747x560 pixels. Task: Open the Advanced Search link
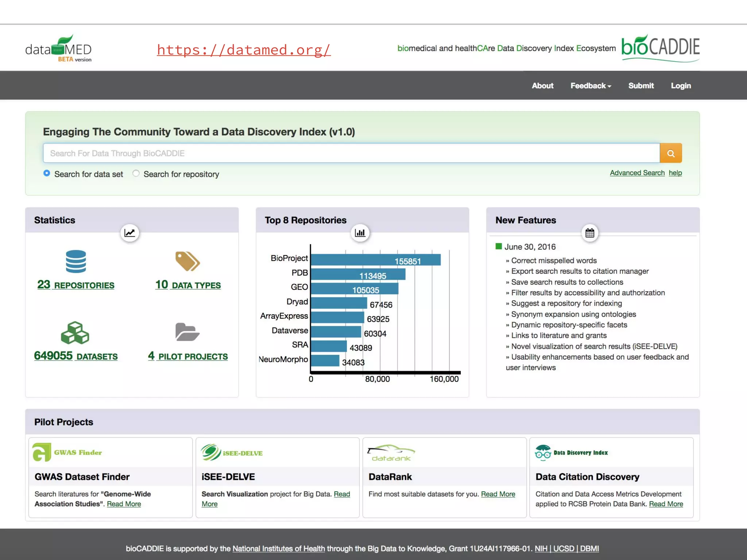(x=637, y=173)
